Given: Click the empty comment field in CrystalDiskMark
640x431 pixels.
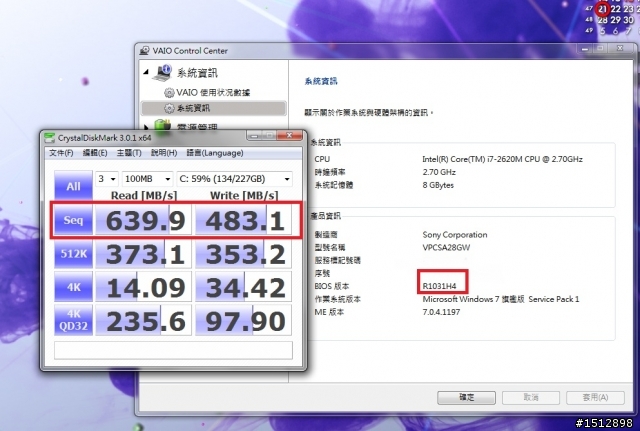Looking at the screenshot, I should pos(173,350).
